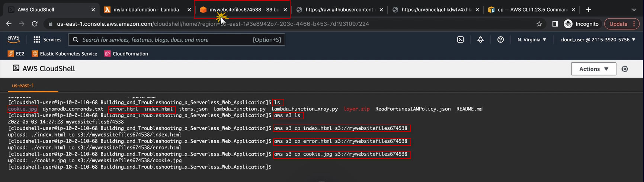Reload the page

tap(35, 24)
